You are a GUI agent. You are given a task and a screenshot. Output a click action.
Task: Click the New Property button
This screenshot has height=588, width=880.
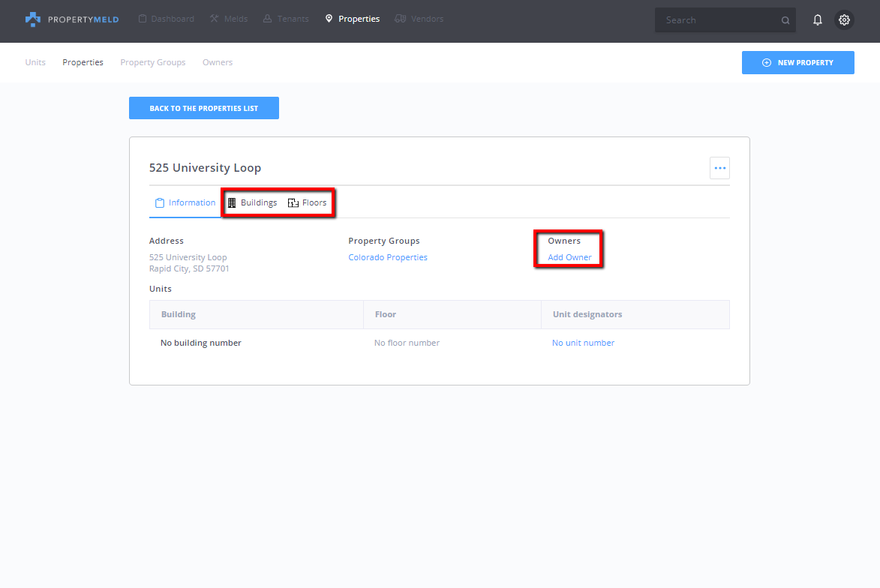(x=797, y=63)
